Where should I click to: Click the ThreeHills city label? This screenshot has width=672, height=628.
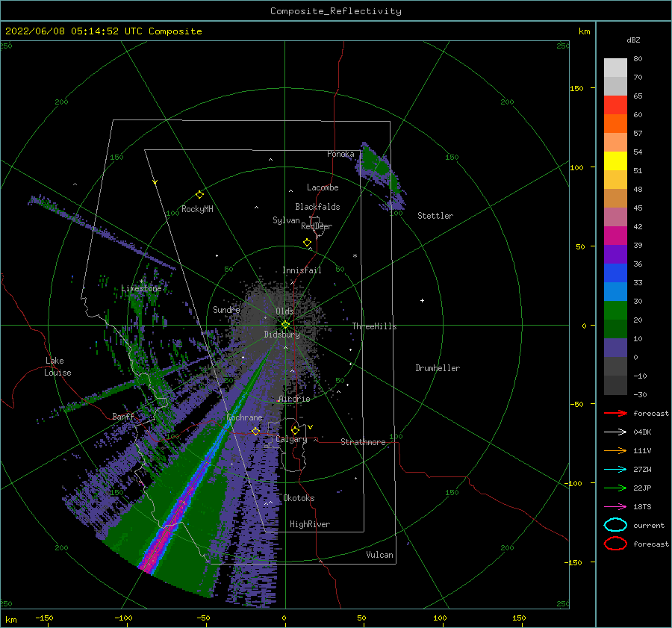click(x=375, y=326)
